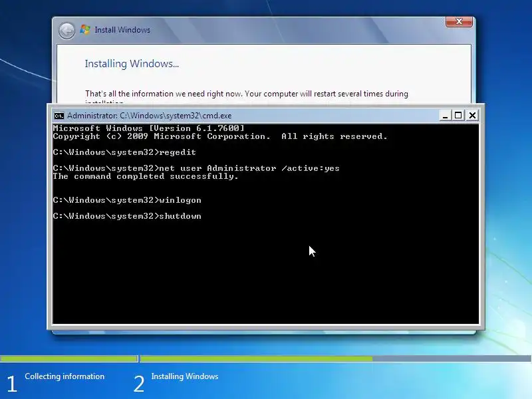Image resolution: width=532 pixels, height=399 pixels.
Task: Click the net user Administrator command line
Action: coord(196,168)
